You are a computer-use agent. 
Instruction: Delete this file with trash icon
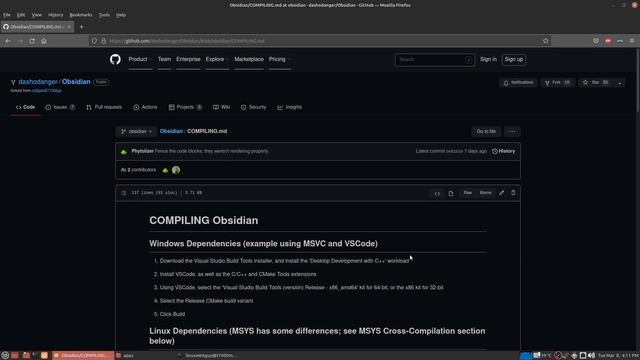(x=513, y=193)
